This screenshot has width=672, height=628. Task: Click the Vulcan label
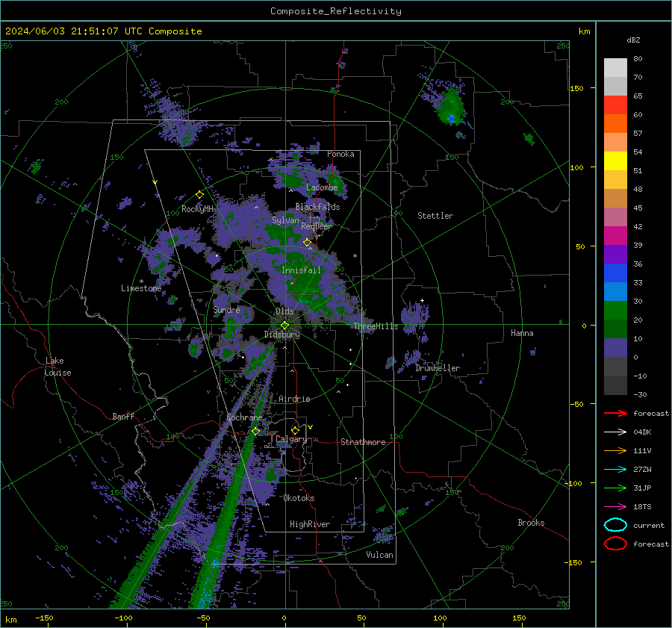[x=379, y=555]
